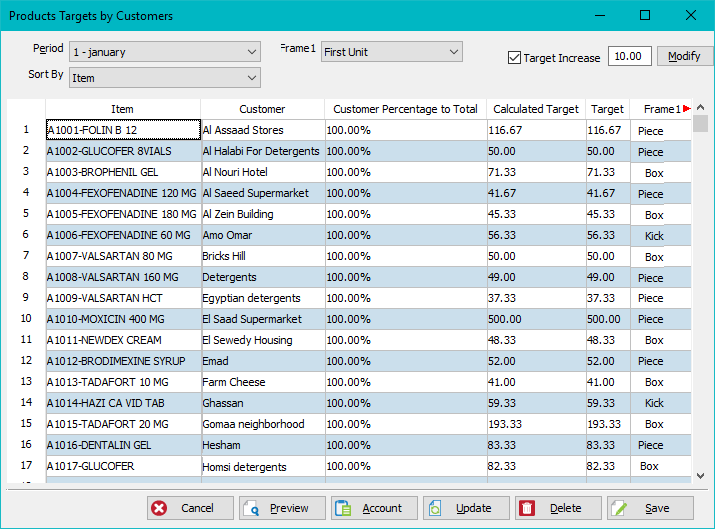The height and width of the screenshot is (529, 715).
Task: Click the vertical scrollbar down arrow
Action: point(700,476)
